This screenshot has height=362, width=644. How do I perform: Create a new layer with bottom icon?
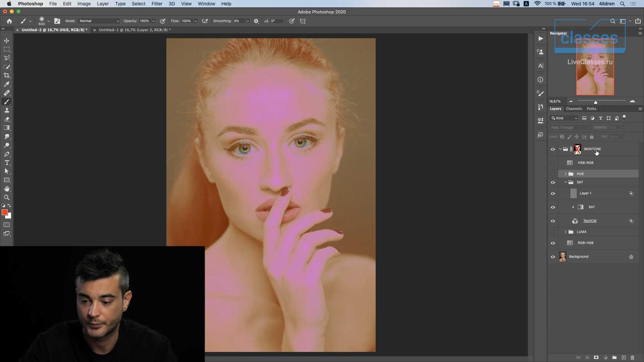(624, 358)
